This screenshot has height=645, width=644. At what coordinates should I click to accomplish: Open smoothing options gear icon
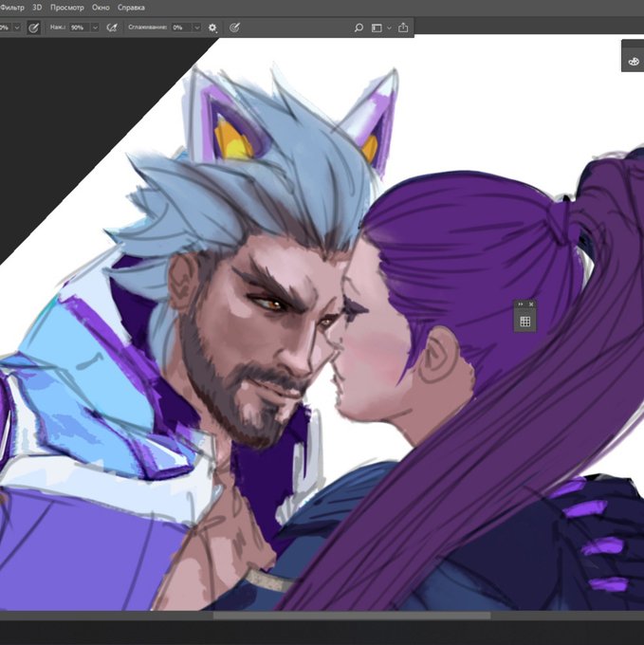pyautogui.click(x=212, y=28)
